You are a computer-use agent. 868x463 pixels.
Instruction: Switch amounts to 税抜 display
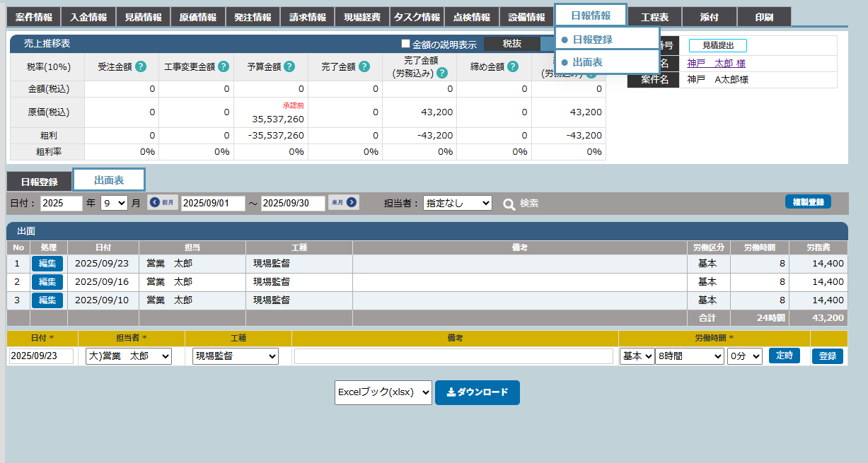[x=511, y=44]
